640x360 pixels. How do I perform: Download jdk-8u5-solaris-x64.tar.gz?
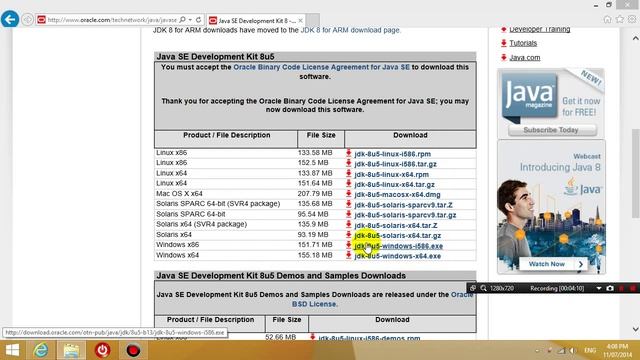click(x=398, y=236)
